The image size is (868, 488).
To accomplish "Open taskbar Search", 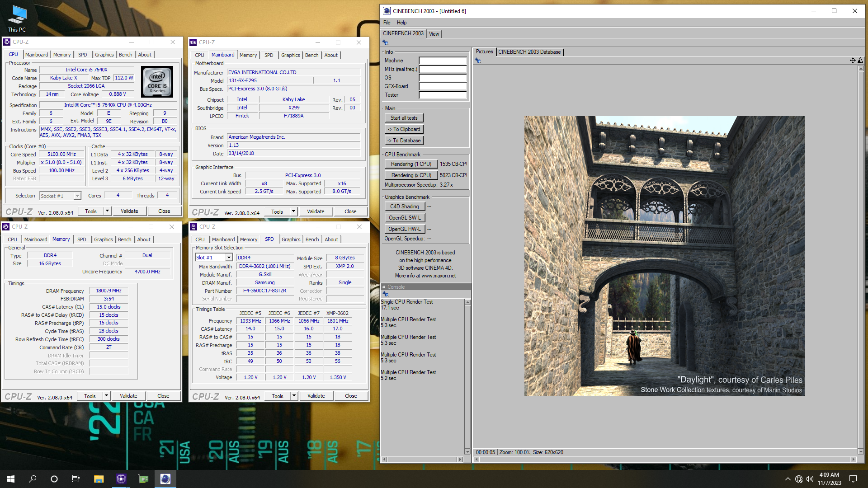I will 33,479.
